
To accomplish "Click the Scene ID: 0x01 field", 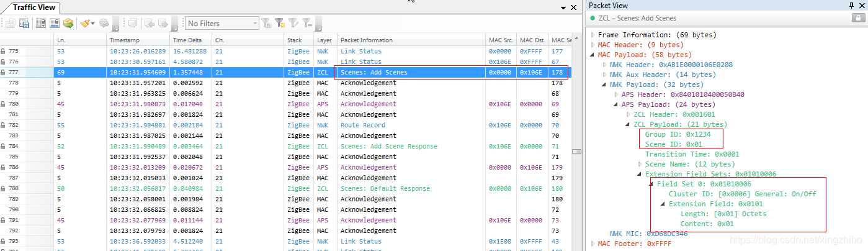I will point(673,144).
